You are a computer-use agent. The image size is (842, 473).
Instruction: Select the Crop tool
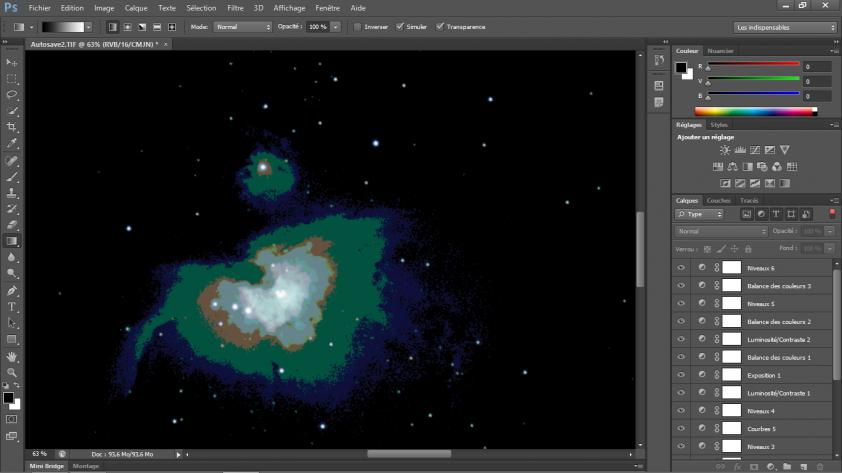coord(11,127)
